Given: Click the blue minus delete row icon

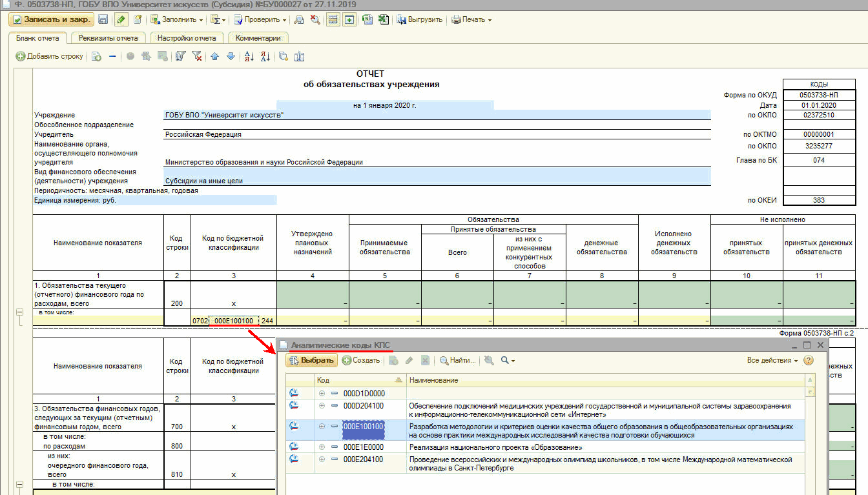Looking at the screenshot, I should pos(112,56).
